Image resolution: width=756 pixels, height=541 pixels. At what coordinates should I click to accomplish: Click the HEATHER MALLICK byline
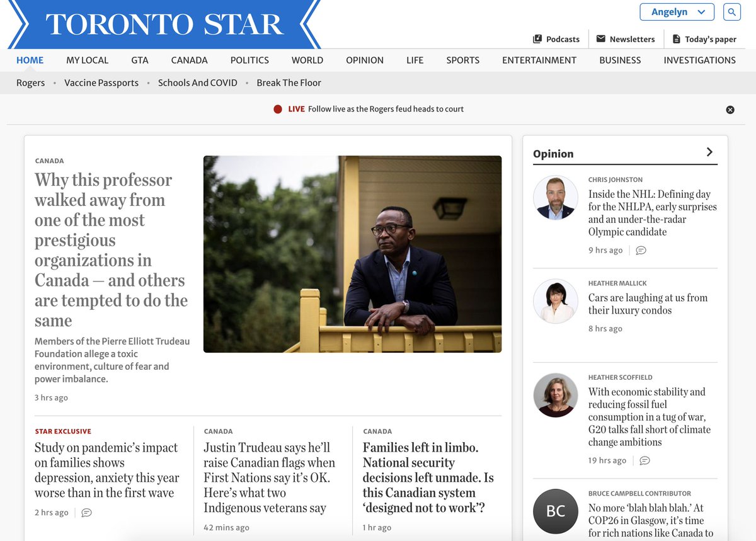point(617,283)
